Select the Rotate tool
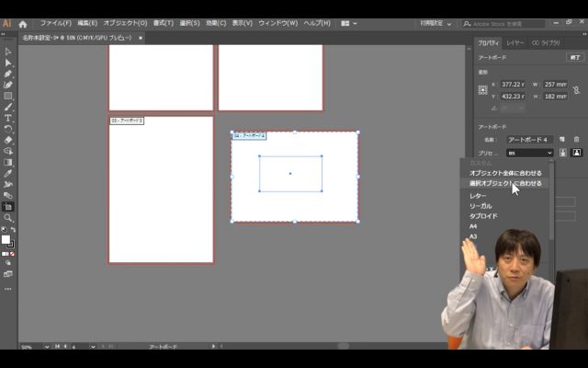This screenshot has height=368, width=588. (x=8, y=129)
